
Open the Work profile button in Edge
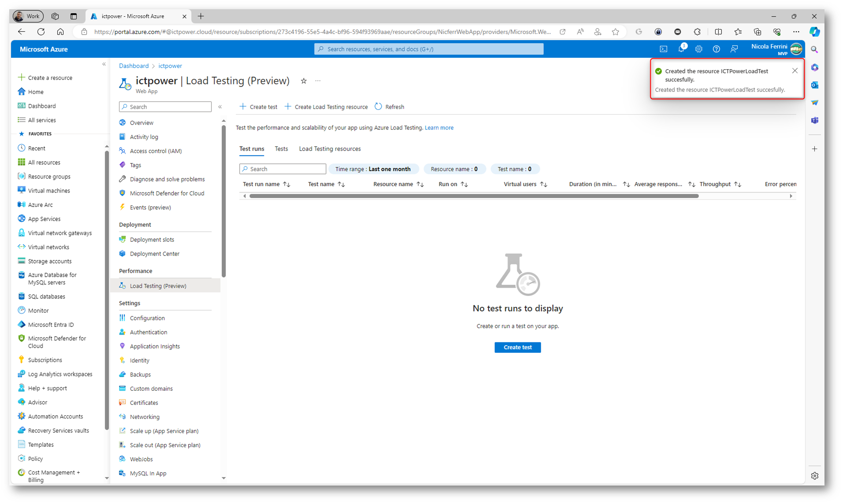point(28,16)
